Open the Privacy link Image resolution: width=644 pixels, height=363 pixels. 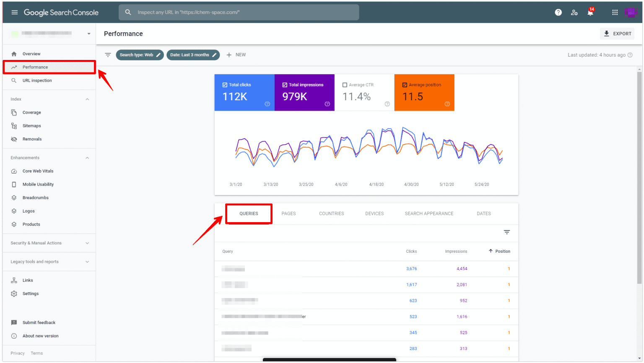[x=18, y=353]
